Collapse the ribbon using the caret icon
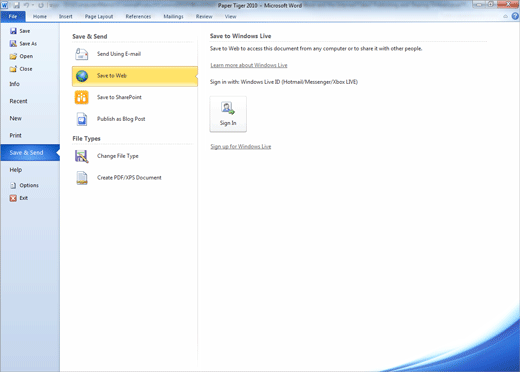Viewport: 520px width, 372px height. pyautogui.click(x=505, y=16)
